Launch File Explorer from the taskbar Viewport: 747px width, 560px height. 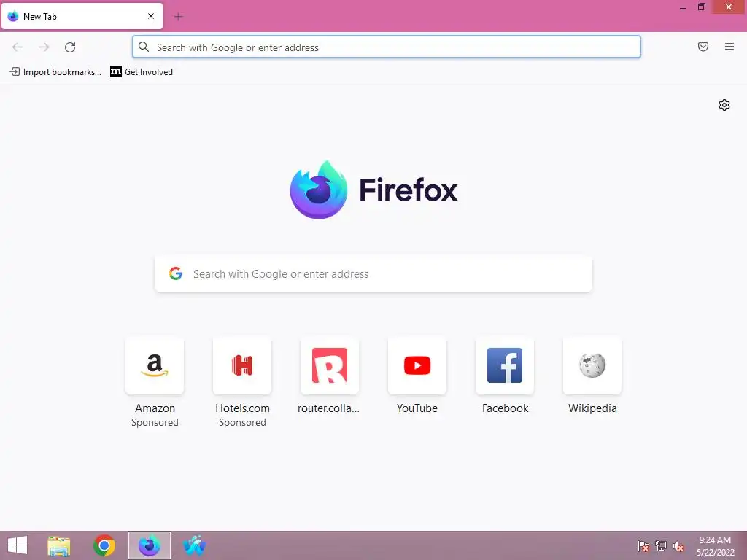(58, 545)
